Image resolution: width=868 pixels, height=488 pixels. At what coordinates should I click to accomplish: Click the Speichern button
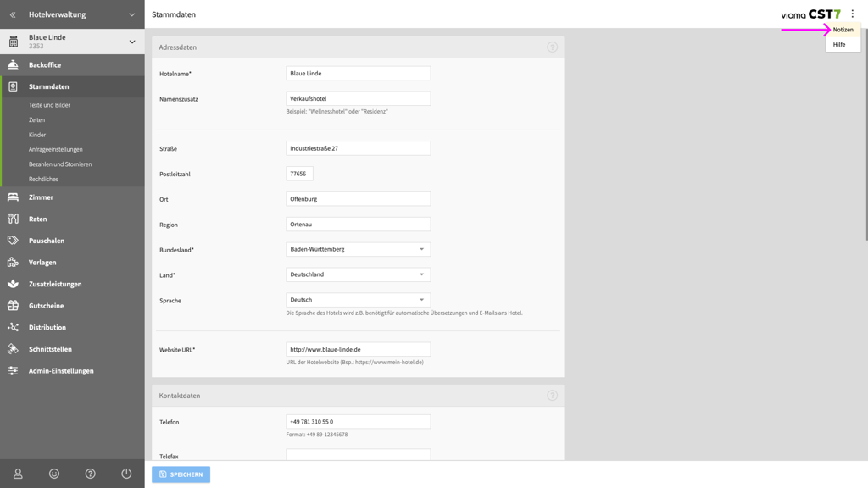(181, 474)
